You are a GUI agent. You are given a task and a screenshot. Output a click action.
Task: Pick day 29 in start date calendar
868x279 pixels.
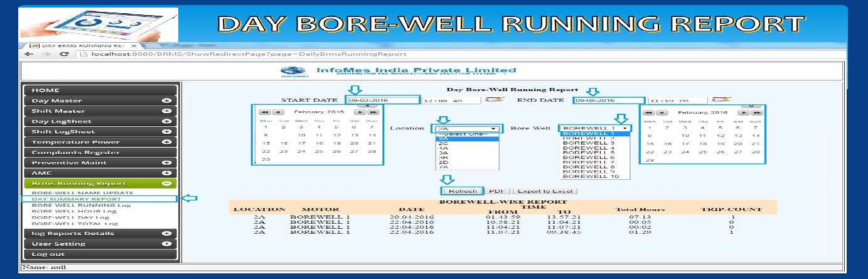pos(265,160)
